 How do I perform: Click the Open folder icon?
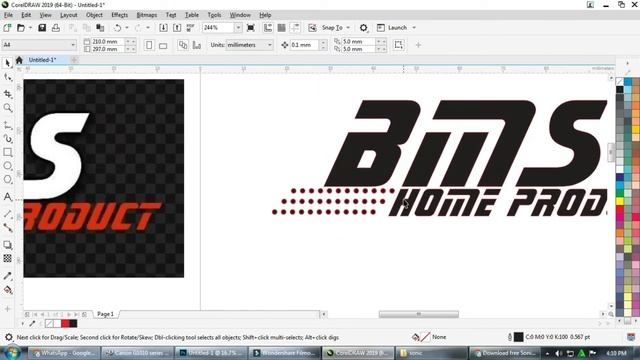coord(21,28)
